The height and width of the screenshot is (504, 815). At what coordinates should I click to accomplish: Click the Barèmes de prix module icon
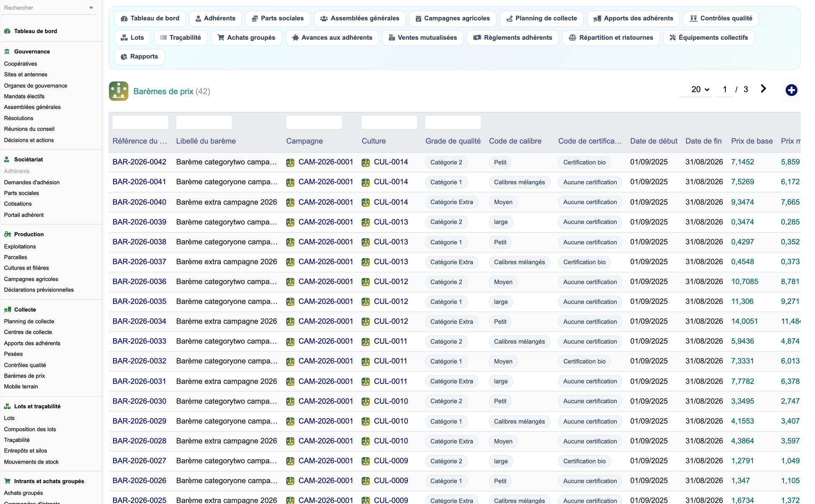(x=119, y=91)
